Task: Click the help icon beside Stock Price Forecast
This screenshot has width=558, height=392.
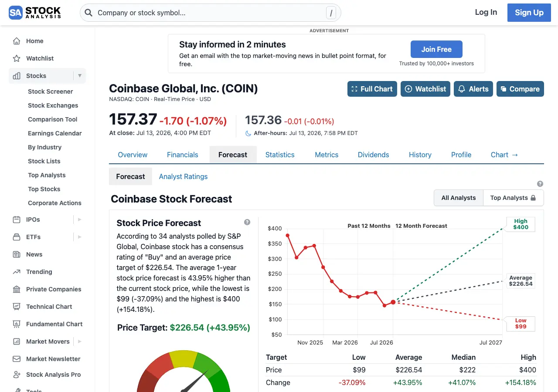Action: pyautogui.click(x=247, y=222)
